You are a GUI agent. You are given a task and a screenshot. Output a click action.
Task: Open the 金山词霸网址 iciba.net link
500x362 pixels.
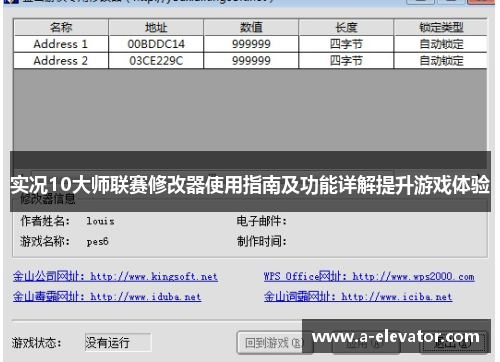tap(358, 296)
